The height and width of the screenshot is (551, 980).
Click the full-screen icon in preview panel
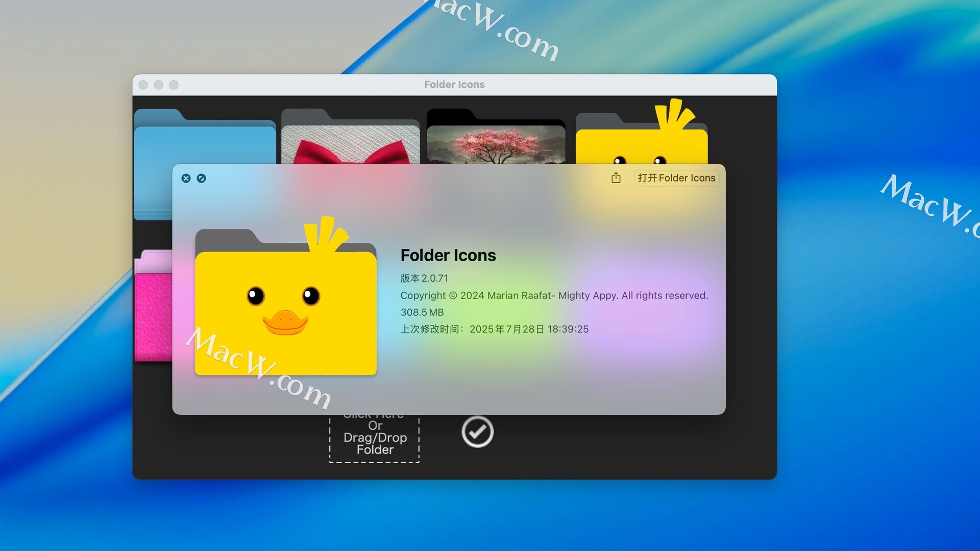click(201, 178)
